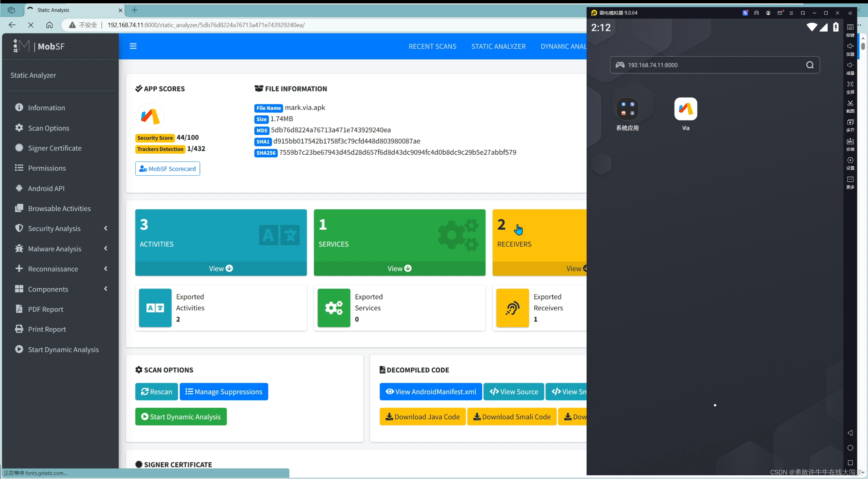This screenshot has width=868, height=479.
Task: Open the STATIC ANALYZER tab
Action: 498,46
